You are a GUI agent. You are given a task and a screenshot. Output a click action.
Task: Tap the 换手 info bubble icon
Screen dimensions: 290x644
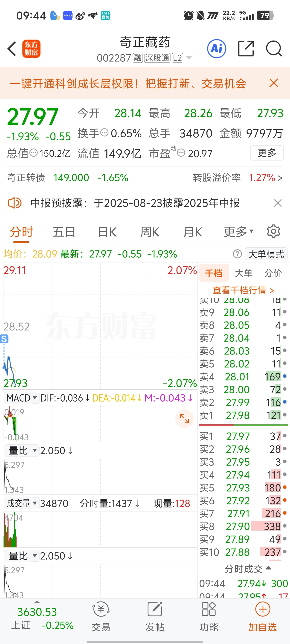104,132
